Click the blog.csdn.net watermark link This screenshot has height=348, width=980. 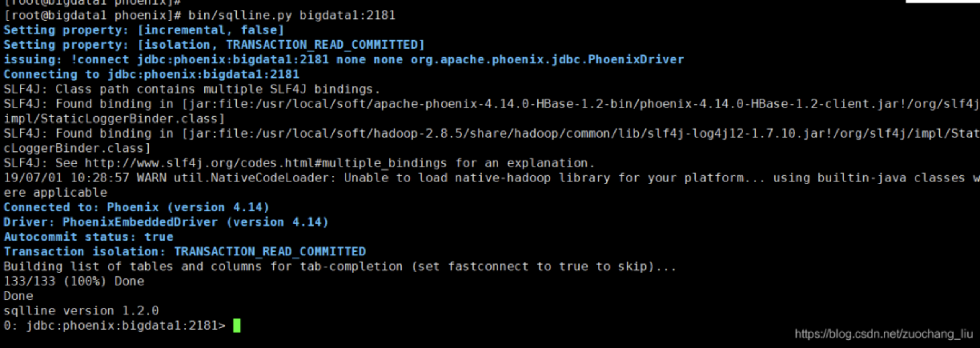pos(884,334)
